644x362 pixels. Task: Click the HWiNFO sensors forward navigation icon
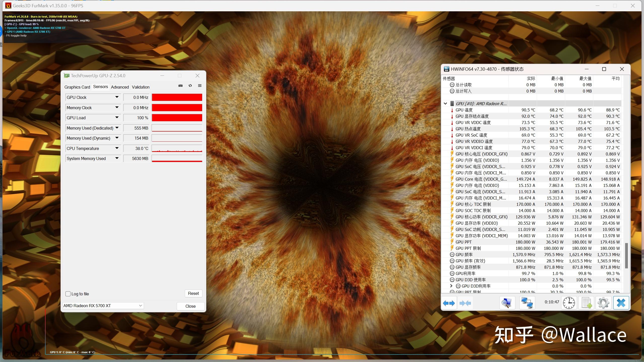pyautogui.click(x=449, y=303)
